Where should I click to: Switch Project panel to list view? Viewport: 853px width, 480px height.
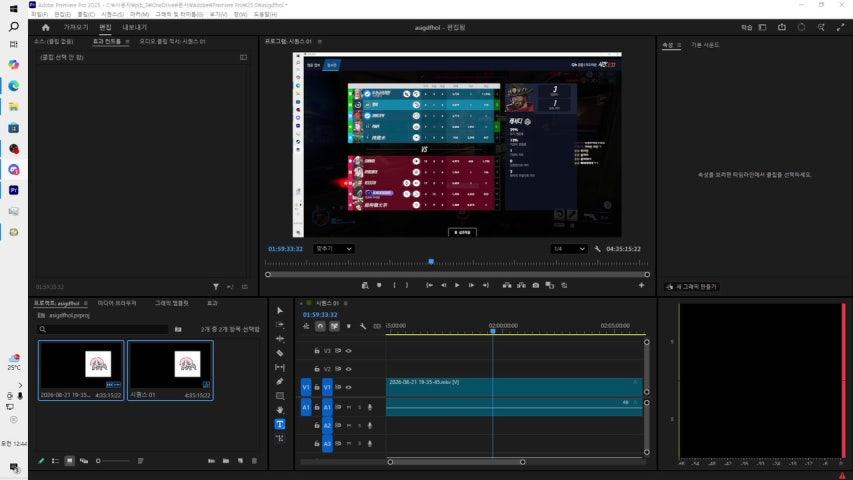[55, 461]
